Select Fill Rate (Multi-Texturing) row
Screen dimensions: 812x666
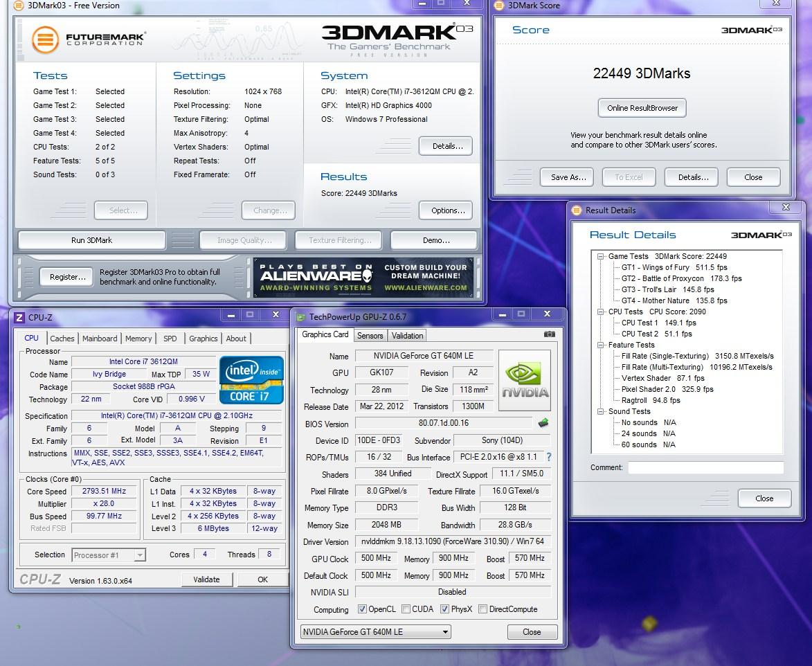click(696, 367)
